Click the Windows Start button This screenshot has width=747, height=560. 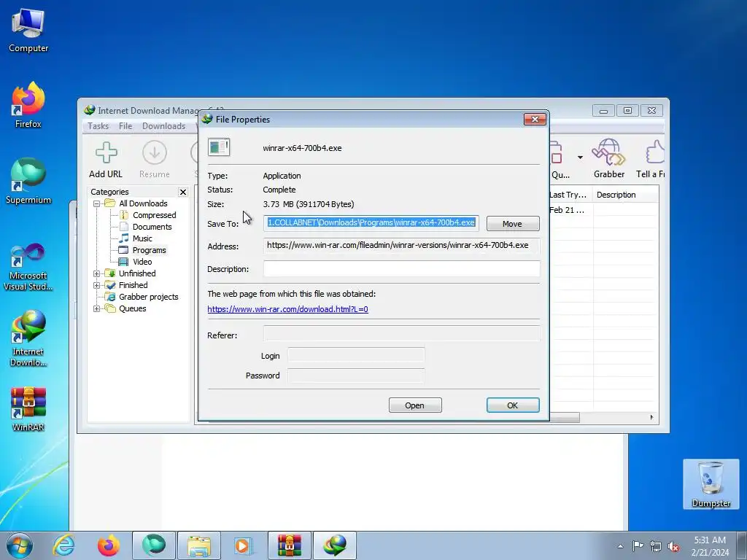point(20,545)
